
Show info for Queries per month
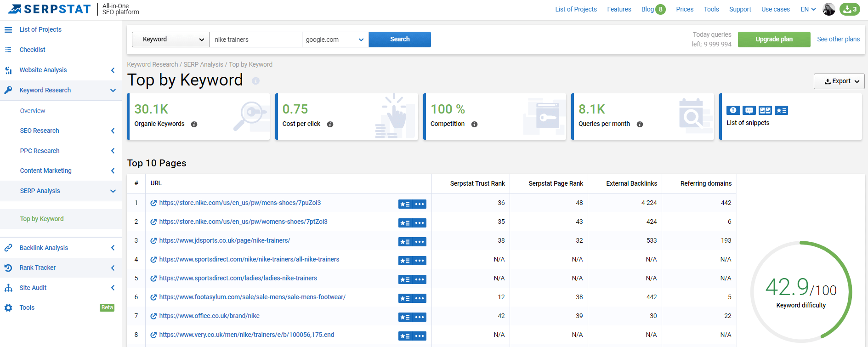click(640, 124)
